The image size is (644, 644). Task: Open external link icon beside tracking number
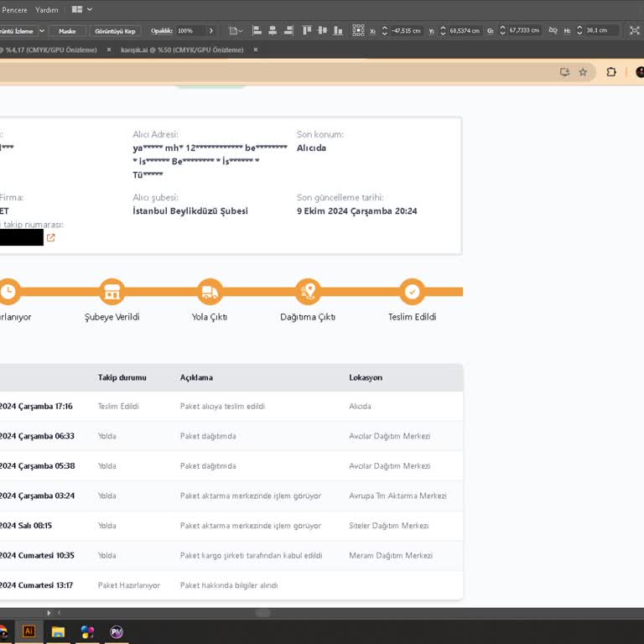[51, 238]
